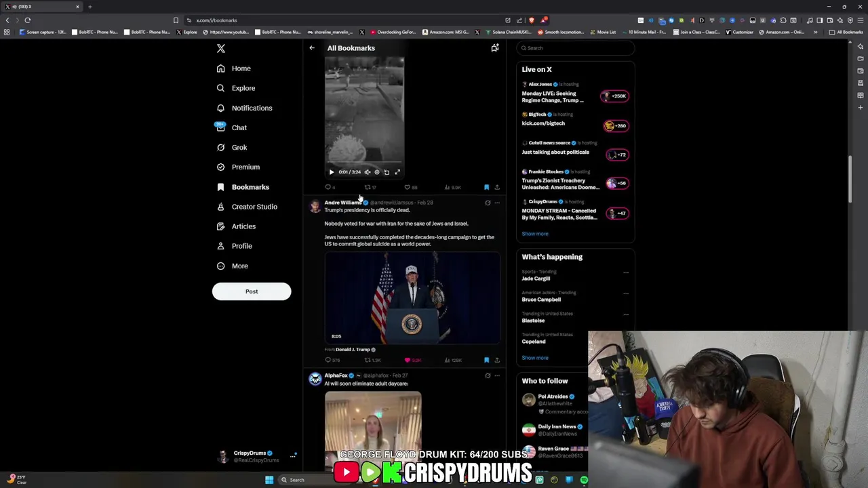This screenshot has width=868, height=488.
Task: Open video settings gear in player
Action: click(x=377, y=172)
